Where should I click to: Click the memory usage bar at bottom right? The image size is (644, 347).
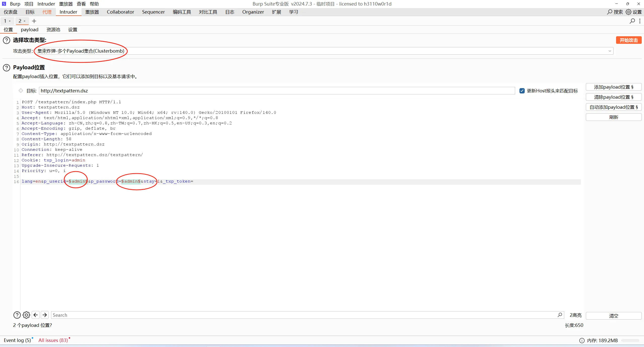tap(630, 341)
